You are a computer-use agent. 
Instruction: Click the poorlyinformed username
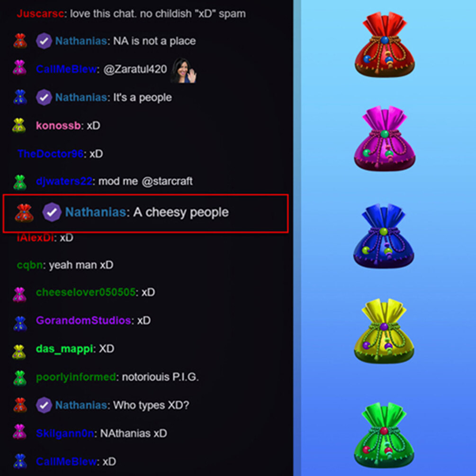tap(76, 377)
